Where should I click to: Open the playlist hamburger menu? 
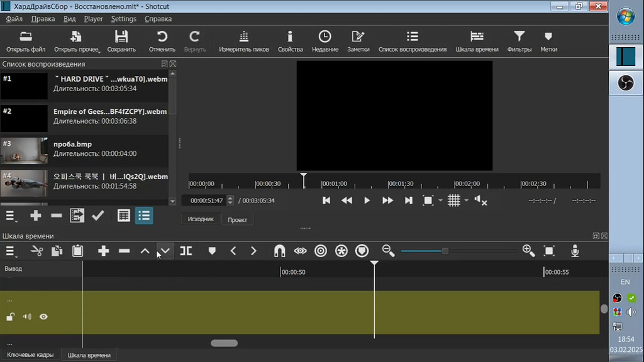(x=11, y=216)
